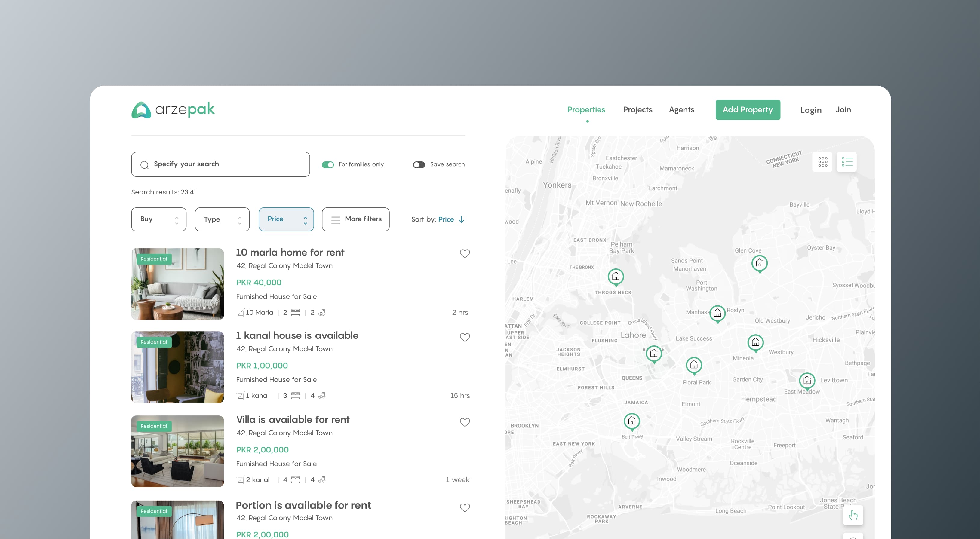
Task: Open the Buy dropdown
Action: tap(159, 219)
